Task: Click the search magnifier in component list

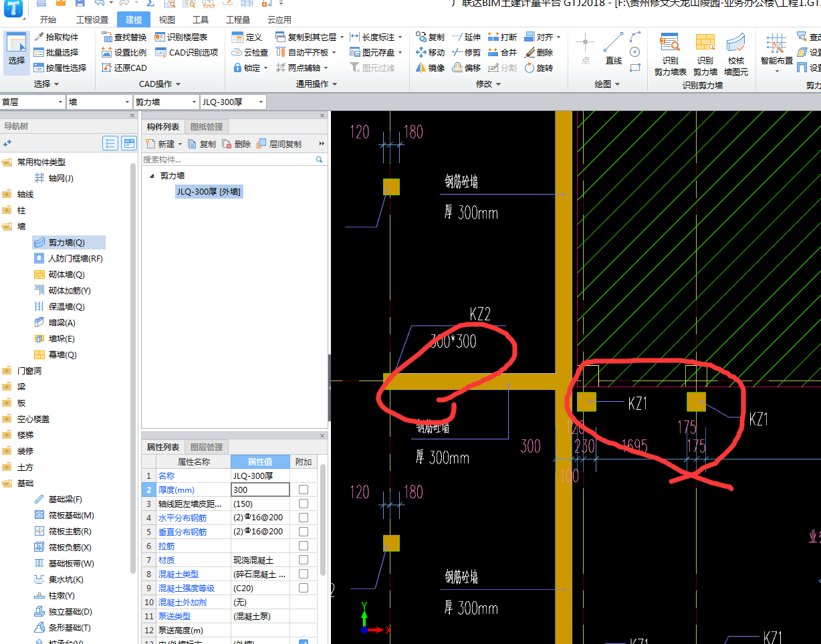Action: [x=319, y=160]
